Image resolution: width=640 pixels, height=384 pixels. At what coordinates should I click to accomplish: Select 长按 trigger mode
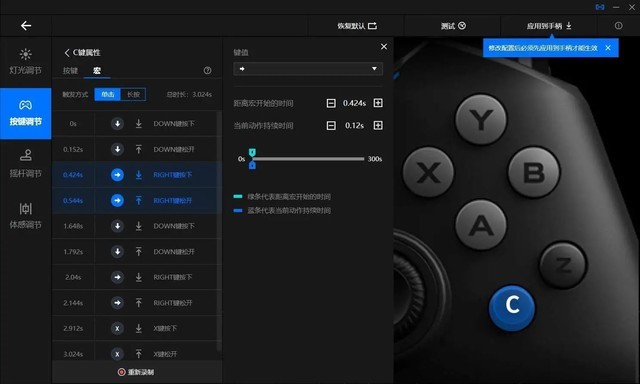(133, 94)
